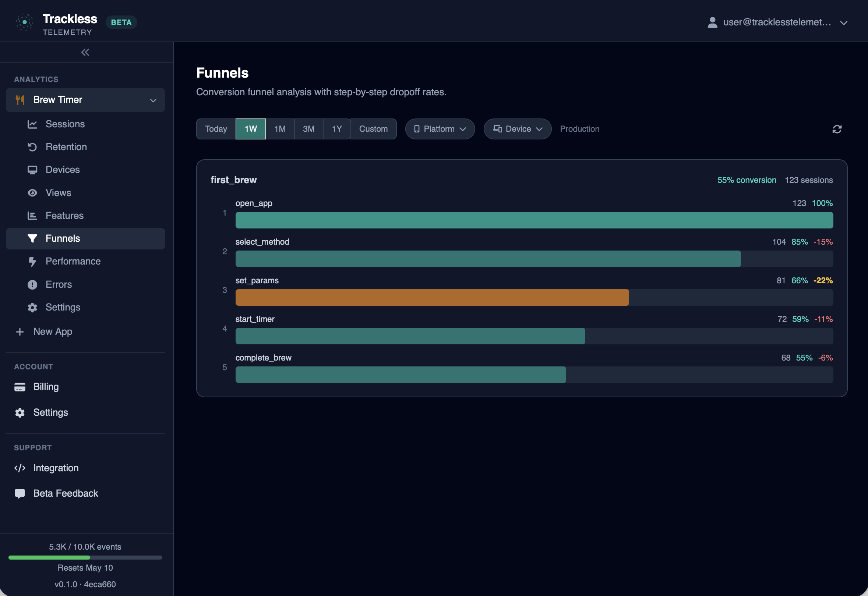The width and height of the screenshot is (868, 596).
Task: Click the 5.3K / 10.0K events text
Action: [x=85, y=547]
